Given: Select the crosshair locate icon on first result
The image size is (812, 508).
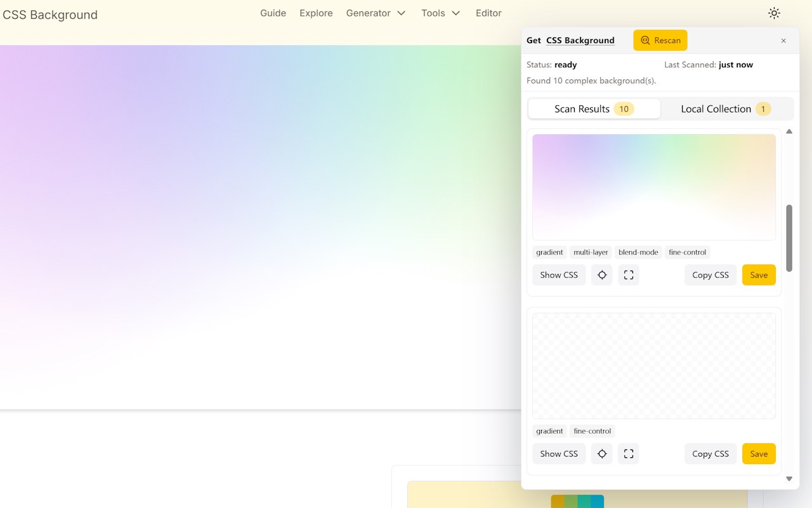Looking at the screenshot, I should click(x=601, y=274).
